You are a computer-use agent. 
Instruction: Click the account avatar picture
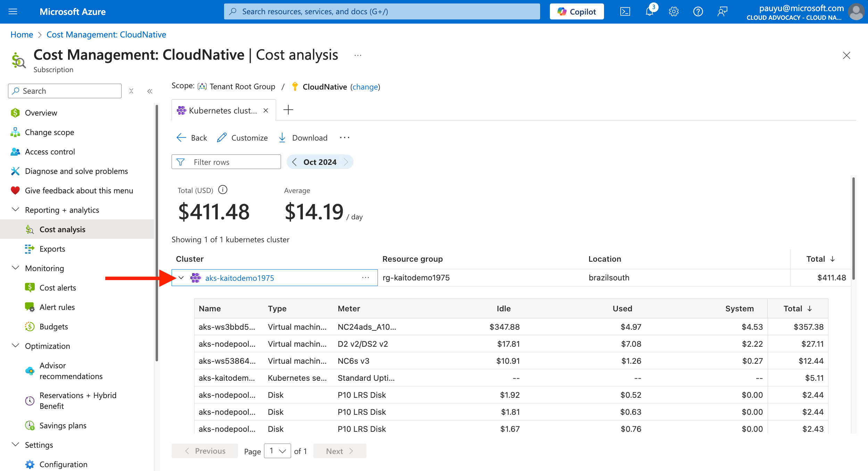856,12
